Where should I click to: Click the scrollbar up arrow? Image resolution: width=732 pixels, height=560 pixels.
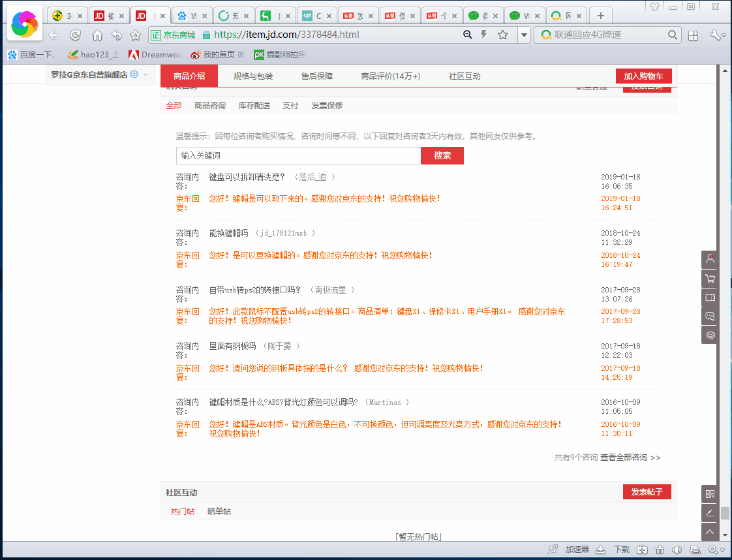(x=725, y=70)
